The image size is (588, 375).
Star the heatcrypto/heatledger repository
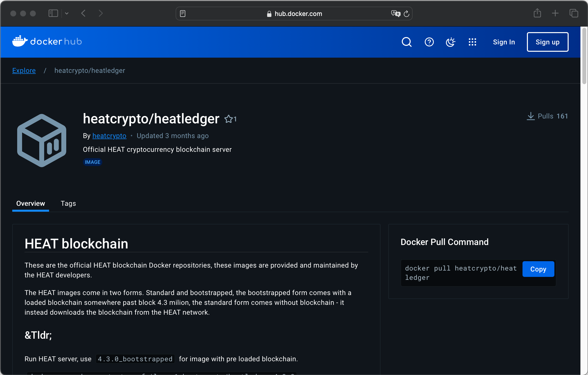click(229, 119)
